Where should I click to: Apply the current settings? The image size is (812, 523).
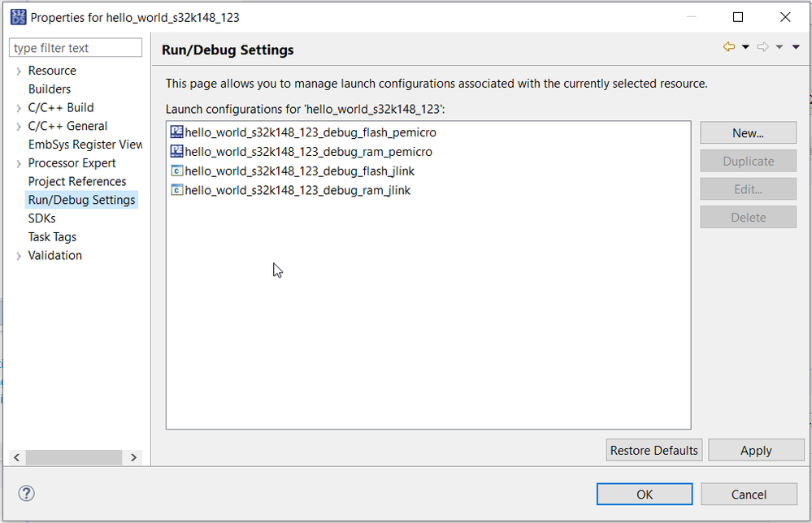pos(756,450)
